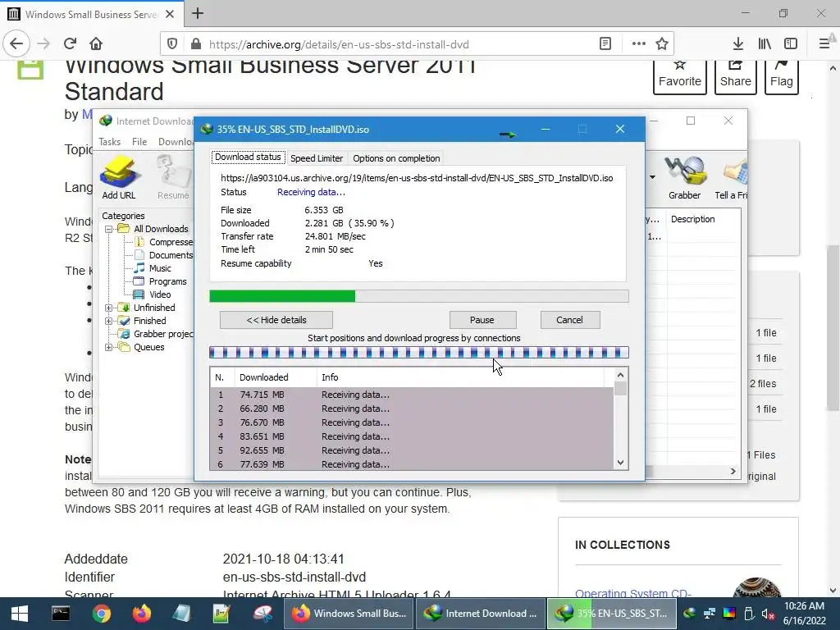
Task: Click Add URL icon in Internet Download Manager
Action: pyautogui.click(x=119, y=177)
